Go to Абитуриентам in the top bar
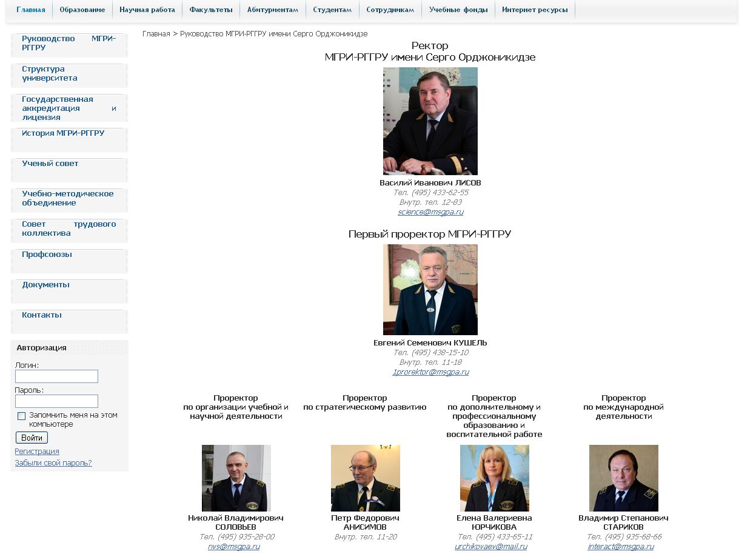The image size is (756, 557). click(272, 10)
